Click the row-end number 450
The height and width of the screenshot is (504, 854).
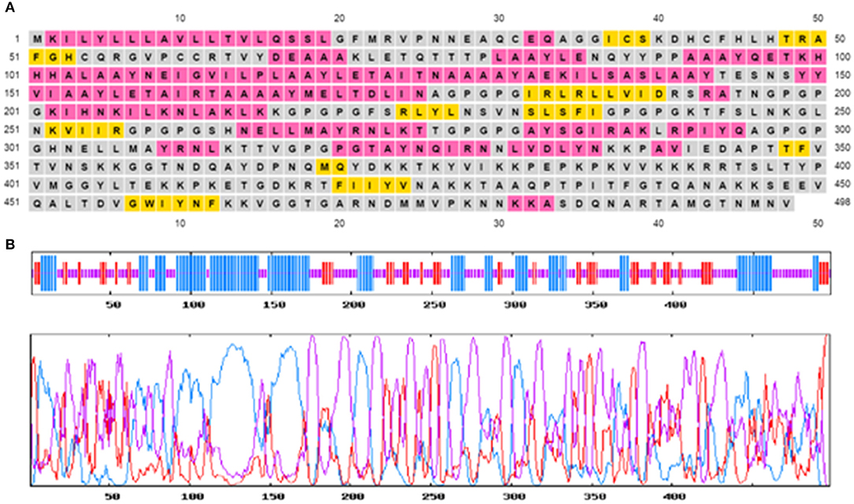pos(841,184)
